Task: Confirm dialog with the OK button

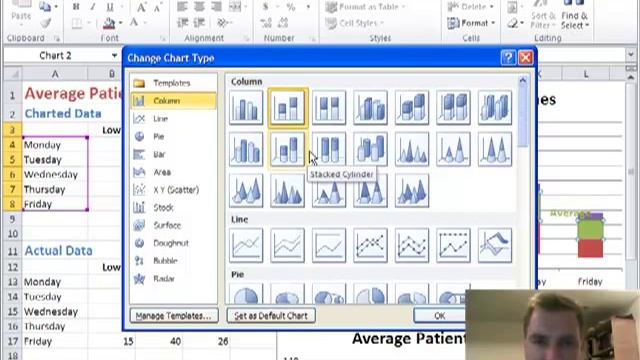Action: click(439, 316)
